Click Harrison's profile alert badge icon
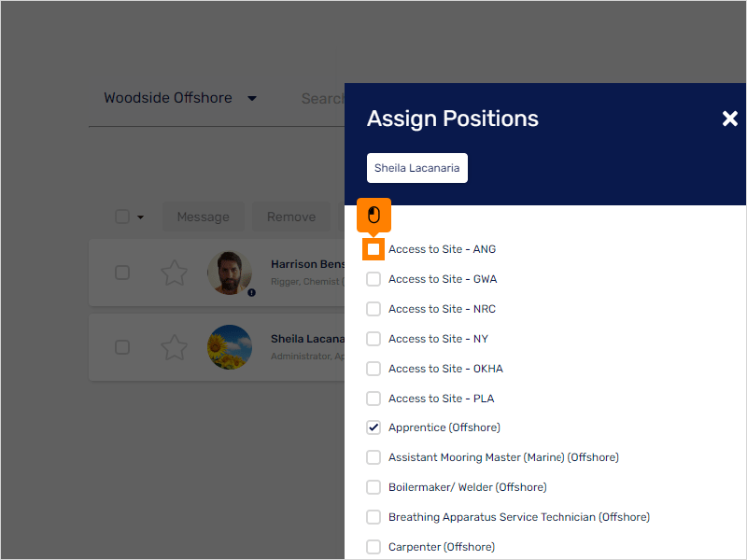The width and height of the screenshot is (747, 560). [x=251, y=293]
